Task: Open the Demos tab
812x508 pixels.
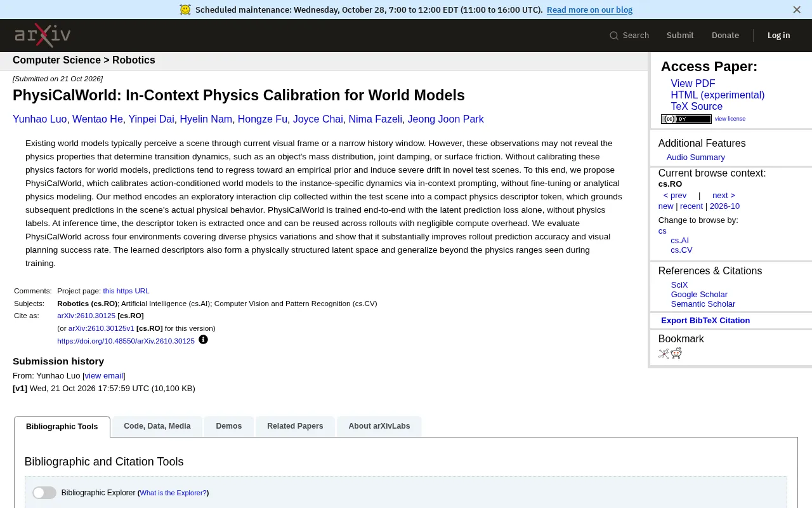Action: [229, 426]
